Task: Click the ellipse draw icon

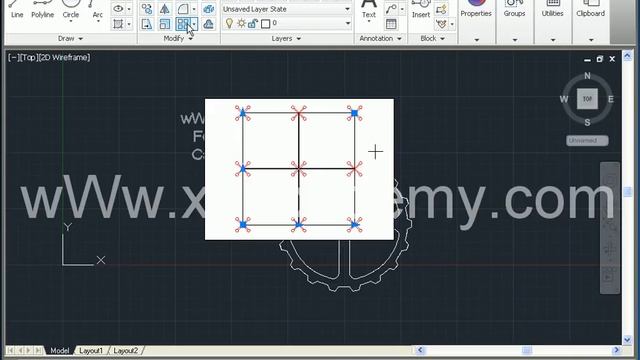Action: point(118,9)
